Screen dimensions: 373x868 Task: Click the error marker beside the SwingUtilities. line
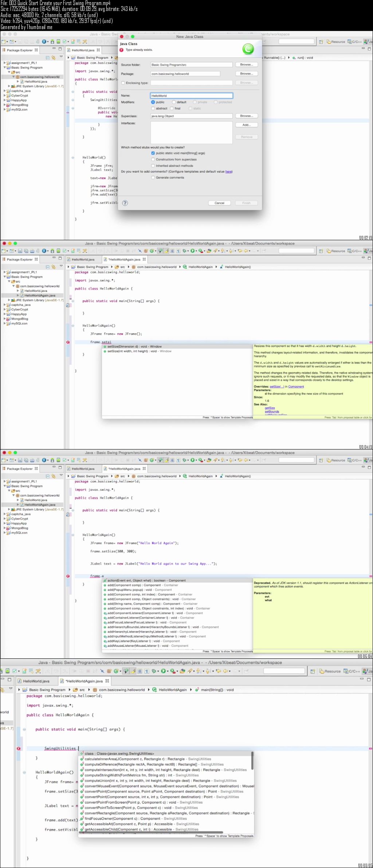pos(19,749)
